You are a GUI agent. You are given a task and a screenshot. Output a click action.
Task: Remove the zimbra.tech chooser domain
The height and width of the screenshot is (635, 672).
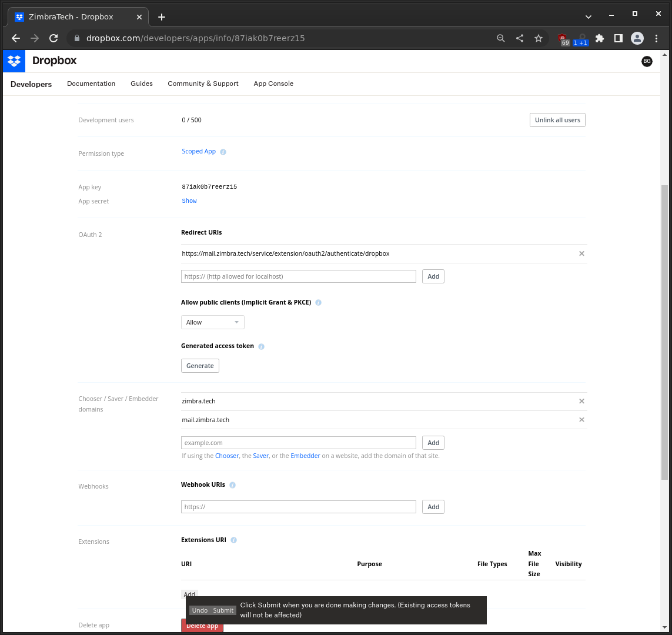(x=581, y=401)
